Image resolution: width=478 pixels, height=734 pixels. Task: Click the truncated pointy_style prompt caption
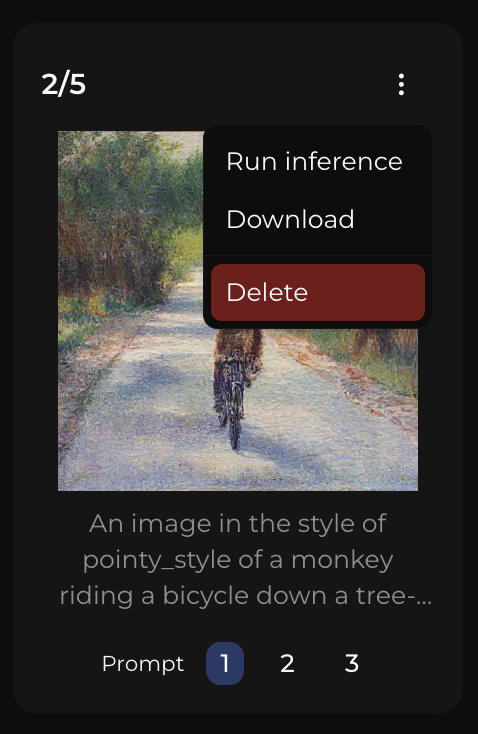point(239,560)
